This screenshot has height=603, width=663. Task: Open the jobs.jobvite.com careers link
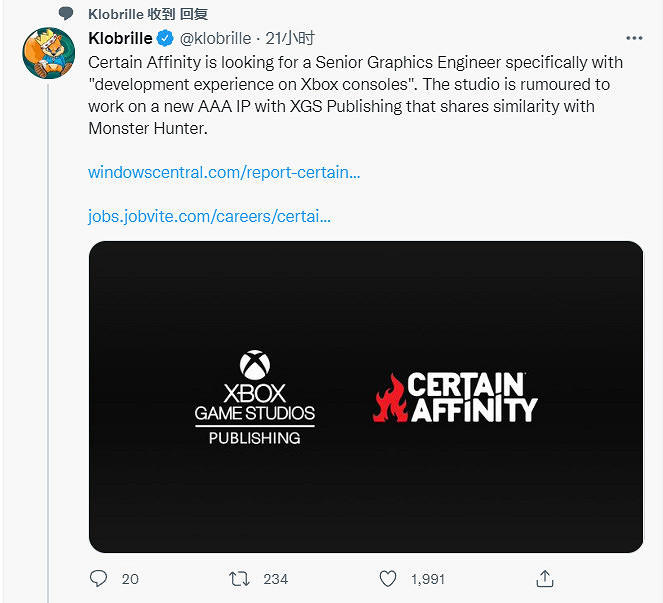tap(209, 215)
